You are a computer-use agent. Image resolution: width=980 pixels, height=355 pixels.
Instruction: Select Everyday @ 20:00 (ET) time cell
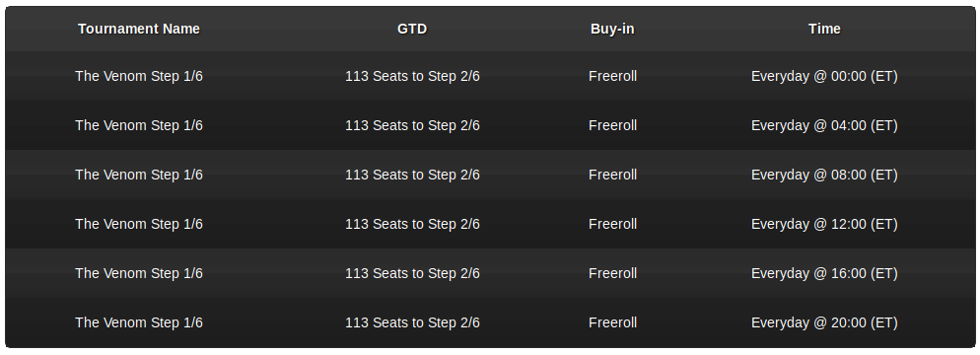coord(824,323)
